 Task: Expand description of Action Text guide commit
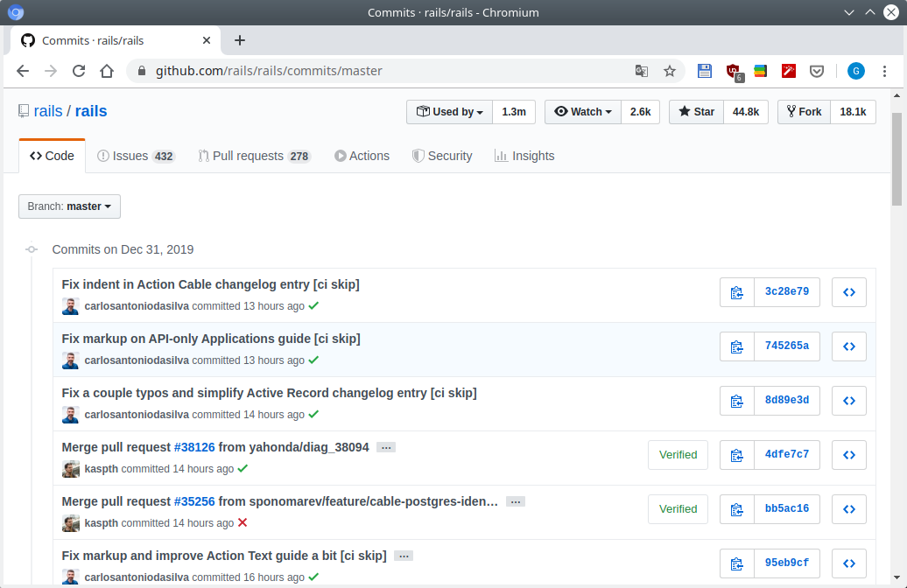click(x=404, y=556)
